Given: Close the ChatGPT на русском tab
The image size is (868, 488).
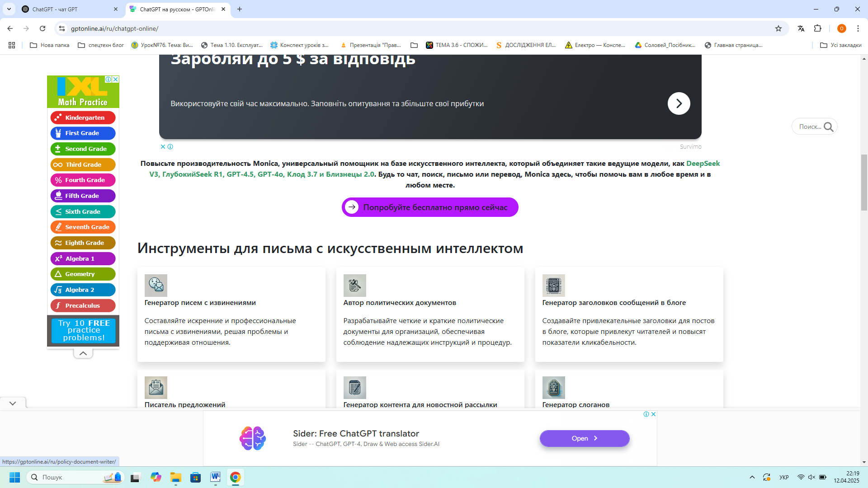Looking at the screenshot, I should point(223,9).
